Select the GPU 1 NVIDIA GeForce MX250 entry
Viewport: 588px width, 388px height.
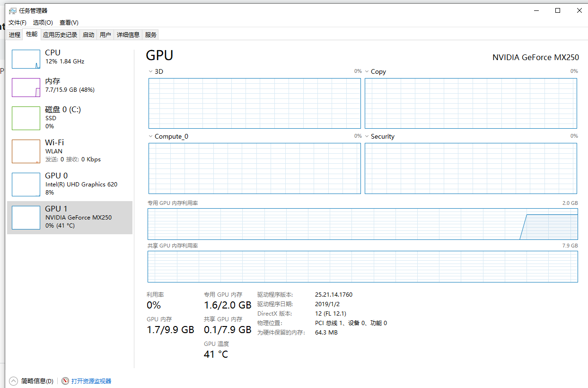point(70,218)
